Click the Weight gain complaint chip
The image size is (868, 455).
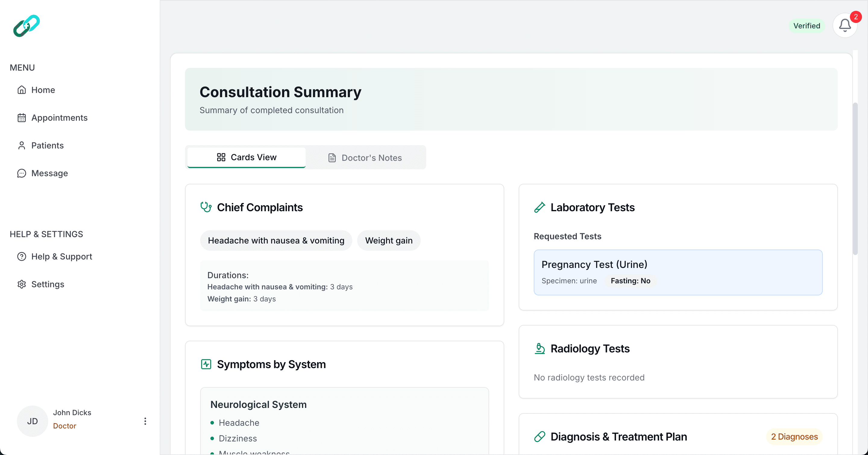pos(388,240)
